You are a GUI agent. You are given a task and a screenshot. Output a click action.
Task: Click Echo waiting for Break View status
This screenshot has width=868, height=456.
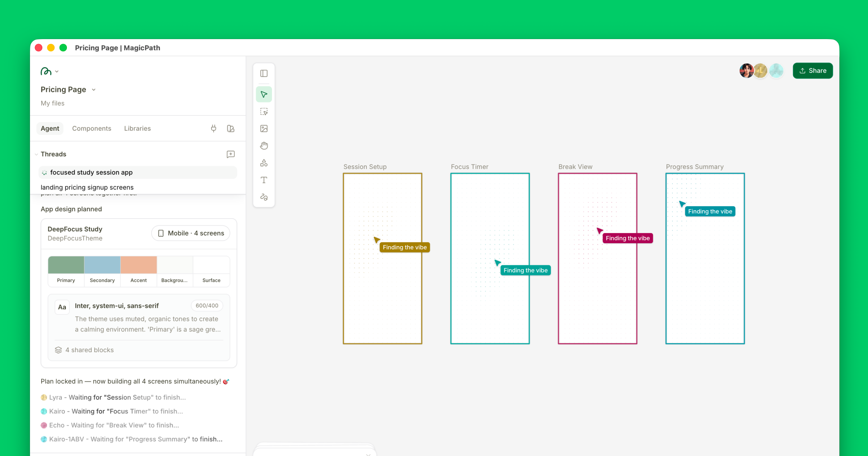pyautogui.click(x=110, y=425)
